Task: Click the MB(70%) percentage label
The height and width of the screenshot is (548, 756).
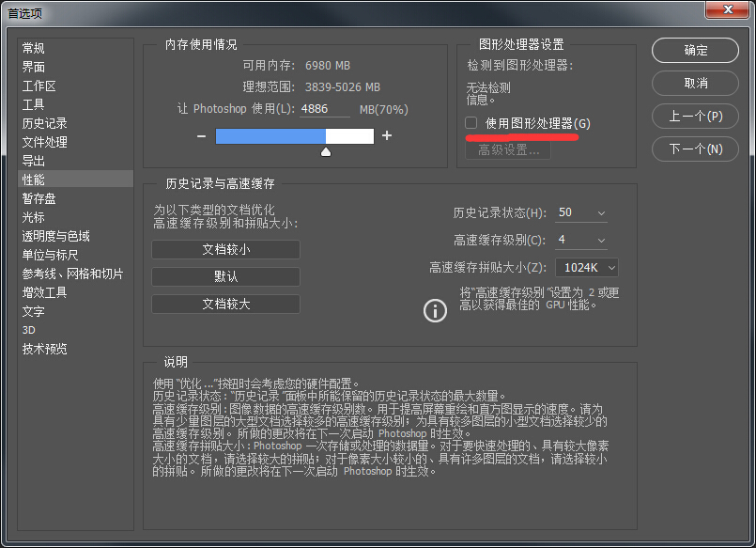Action: (384, 109)
